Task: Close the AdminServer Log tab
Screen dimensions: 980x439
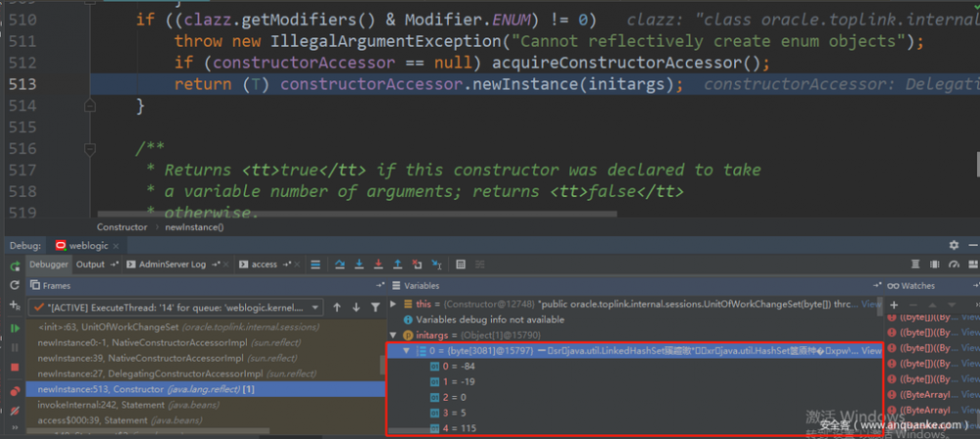Action: pos(226,265)
